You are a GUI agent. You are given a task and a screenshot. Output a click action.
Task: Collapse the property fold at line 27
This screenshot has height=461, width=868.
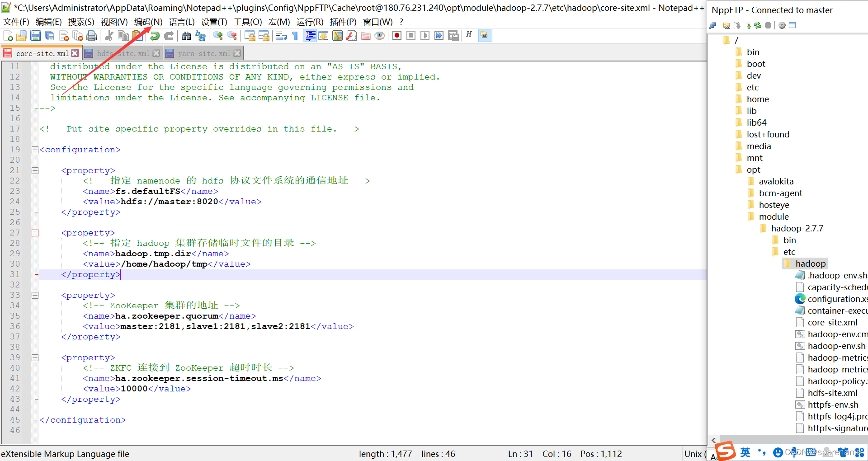35,233
